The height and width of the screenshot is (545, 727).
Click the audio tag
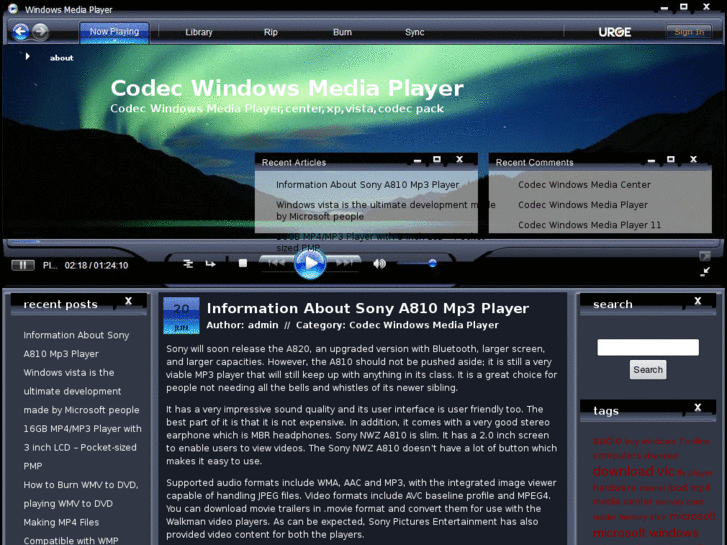(607, 440)
